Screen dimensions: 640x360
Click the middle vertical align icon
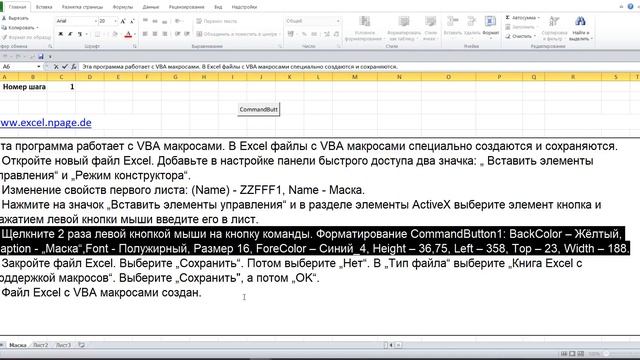click(155, 21)
